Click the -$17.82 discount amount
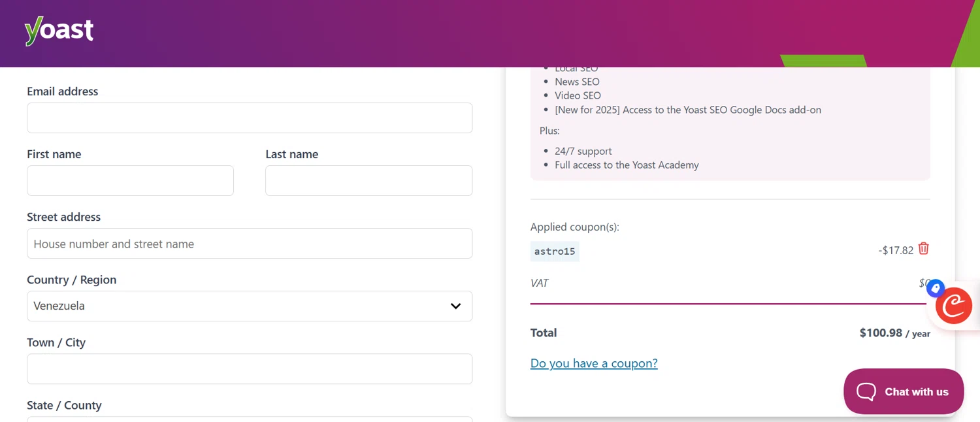Screen dimensions: 980x422 tap(896, 251)
